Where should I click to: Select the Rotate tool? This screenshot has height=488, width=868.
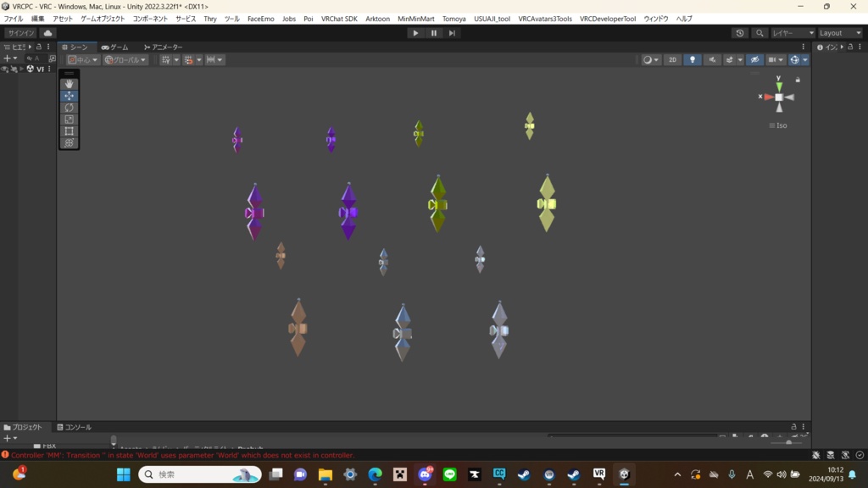[70, 108]
